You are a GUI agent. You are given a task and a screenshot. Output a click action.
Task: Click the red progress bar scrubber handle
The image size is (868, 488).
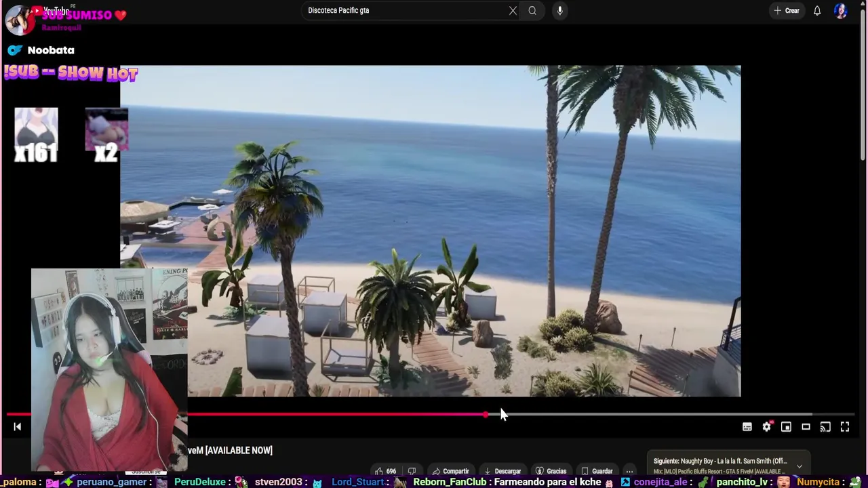[486, 414]
